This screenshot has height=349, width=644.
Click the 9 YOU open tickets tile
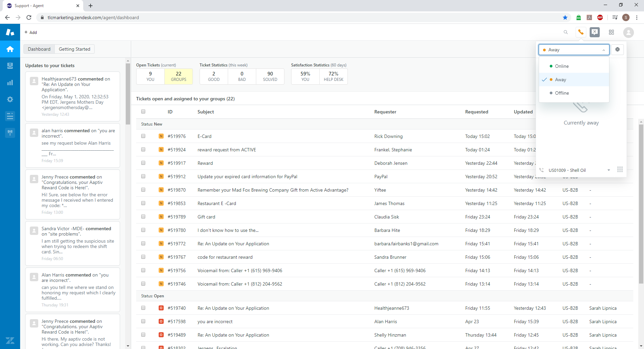(150, 76)
